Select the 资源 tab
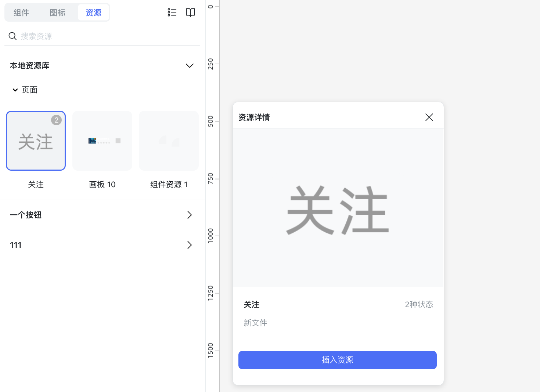 coord(93,12)
